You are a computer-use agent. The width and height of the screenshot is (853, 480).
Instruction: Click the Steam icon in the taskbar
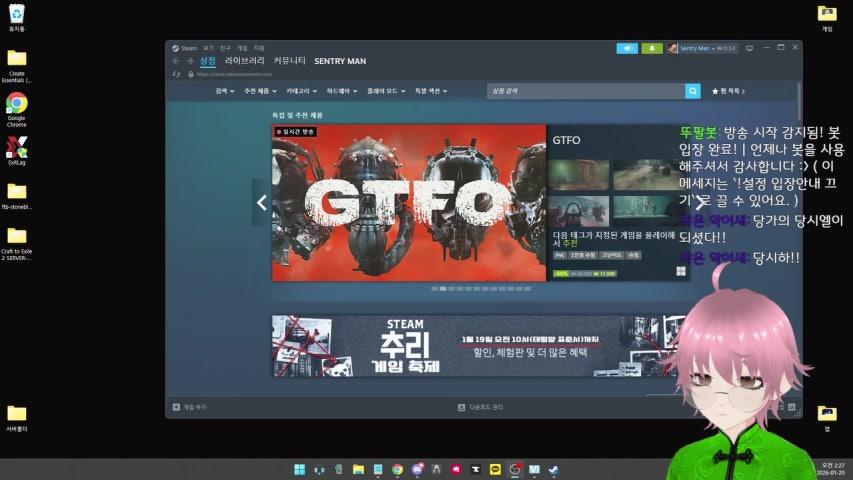point(554,469)
